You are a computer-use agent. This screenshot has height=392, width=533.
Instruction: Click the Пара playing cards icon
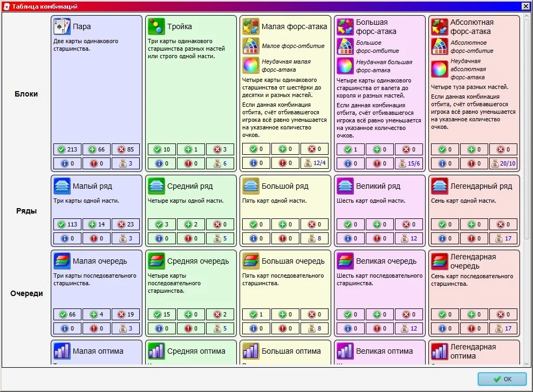coord(62,26)
